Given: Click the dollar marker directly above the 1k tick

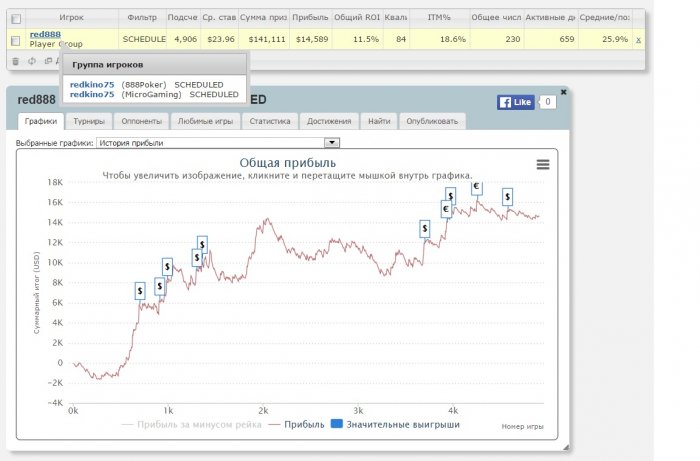Looking at the screenshot, I should (167, 267).
